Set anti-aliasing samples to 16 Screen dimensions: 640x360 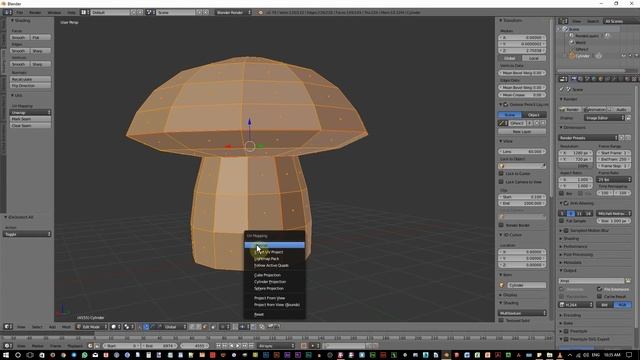click(x=589, y=213)
